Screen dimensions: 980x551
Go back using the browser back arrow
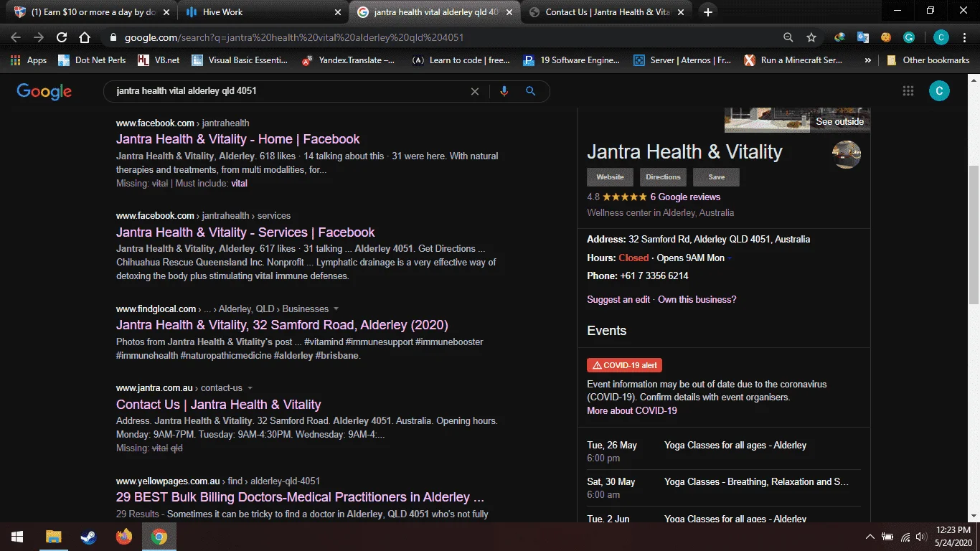click(x=16, y=37)
